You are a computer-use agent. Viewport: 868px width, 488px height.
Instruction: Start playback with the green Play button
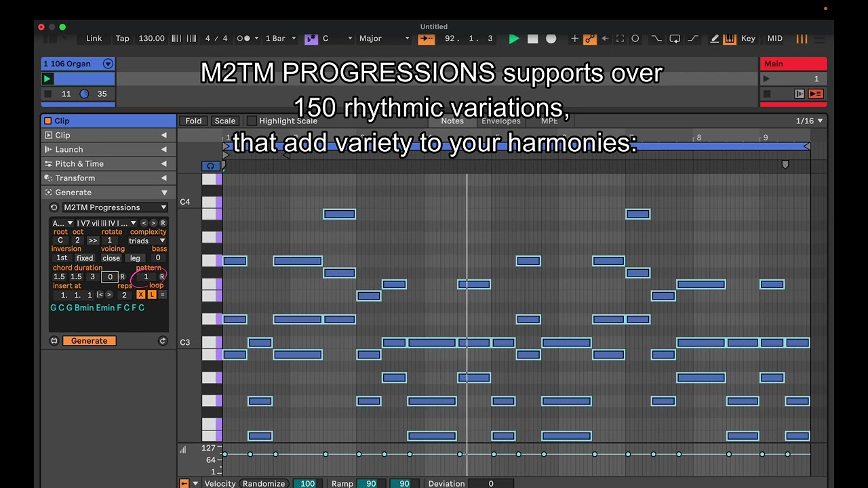(514, 39)
